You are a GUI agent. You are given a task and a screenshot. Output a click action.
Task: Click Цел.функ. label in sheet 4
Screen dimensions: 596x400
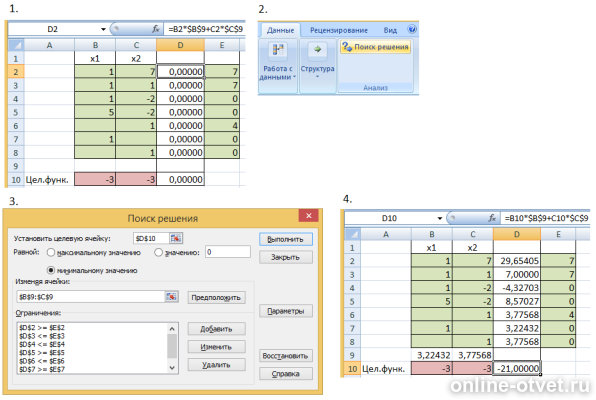click(384, 368)
